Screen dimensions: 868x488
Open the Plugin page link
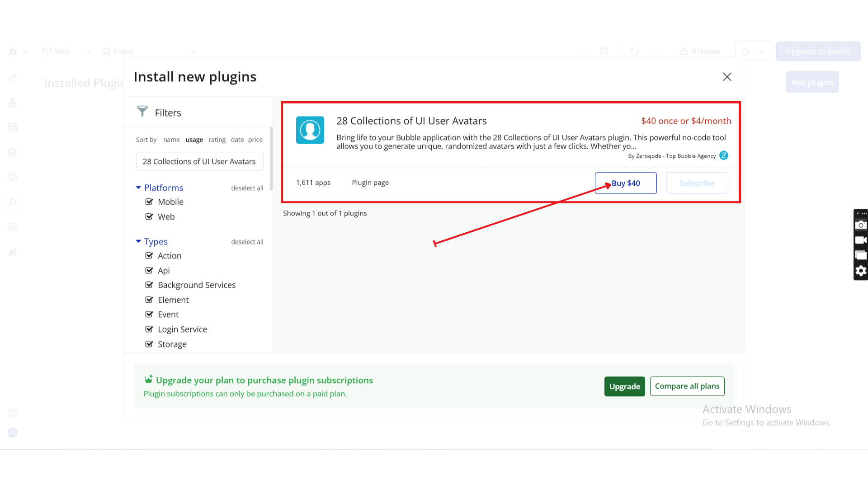370,183
